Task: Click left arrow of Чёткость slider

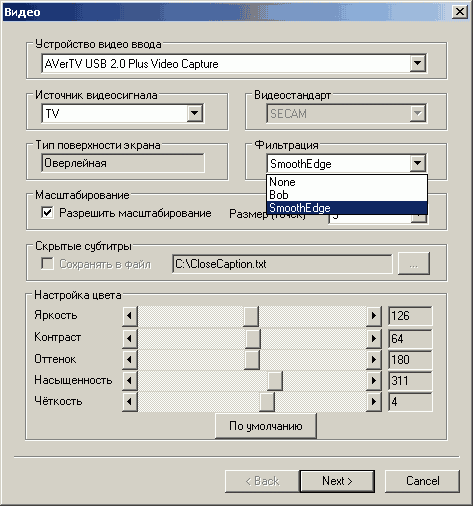Action: (x=130, y=402)
